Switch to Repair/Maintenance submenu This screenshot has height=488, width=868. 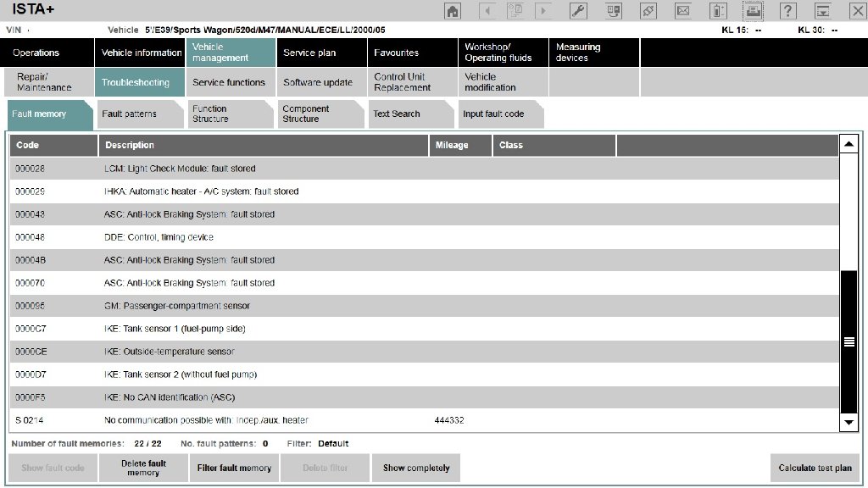[48, 82]
